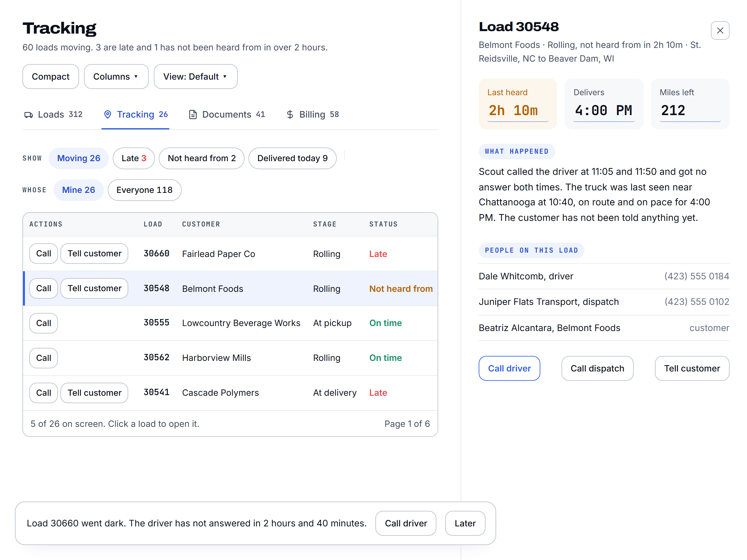Viewport: 747px width, 560px height.
Task: Open load 30660
Action: point(156,254)
